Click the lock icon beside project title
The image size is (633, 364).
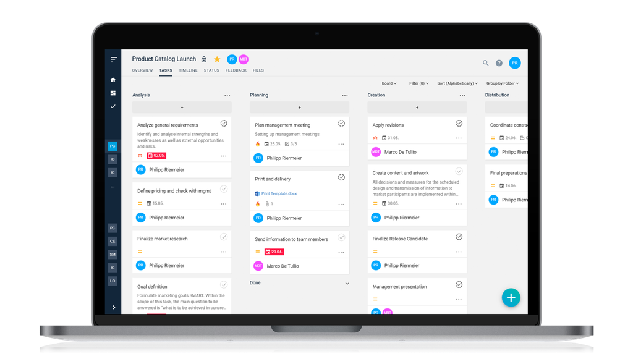[x=204, y=59]
